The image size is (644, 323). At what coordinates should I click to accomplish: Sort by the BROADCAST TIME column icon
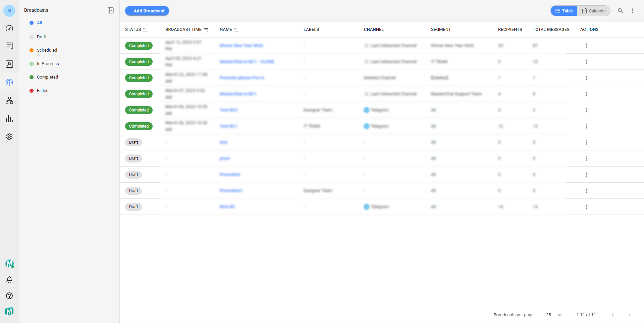(206, 30)
